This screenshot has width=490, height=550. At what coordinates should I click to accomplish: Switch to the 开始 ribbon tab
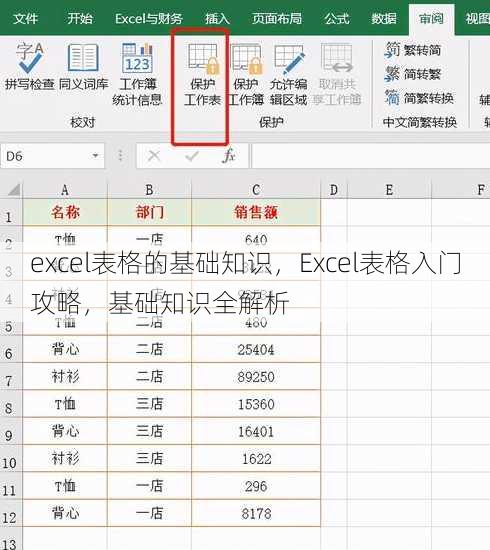click(x=80, y=18)
